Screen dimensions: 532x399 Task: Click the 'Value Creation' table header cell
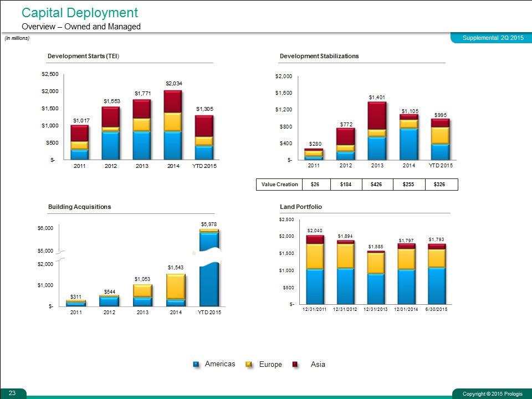pos(279,184)
